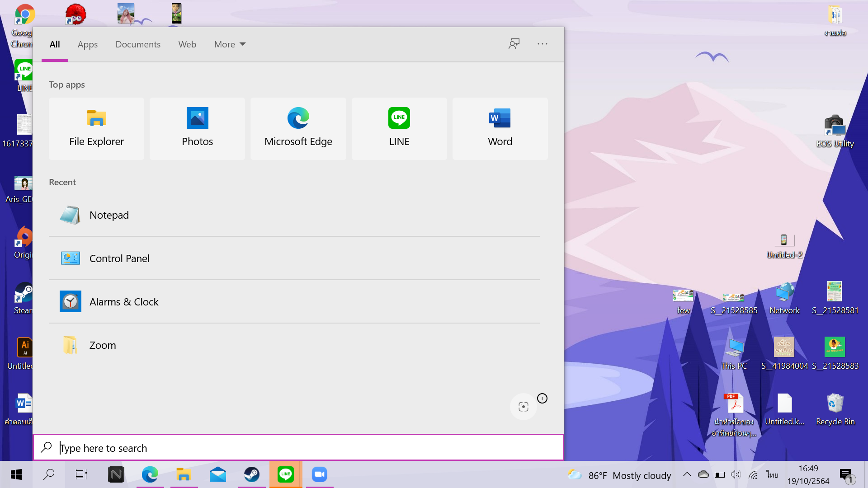Select the folder icon at top right desktop
The width and height of the screenshot is (868, 488).
[x=835, y=20]
